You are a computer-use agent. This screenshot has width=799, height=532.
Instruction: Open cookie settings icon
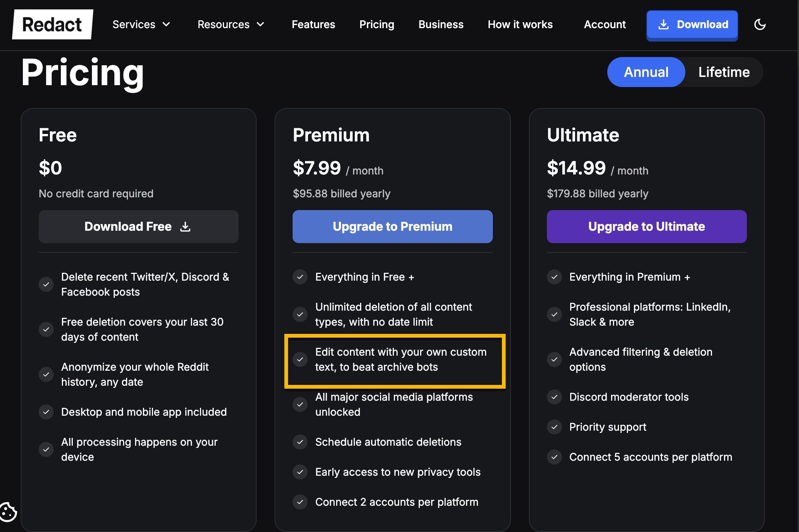[8, 512]
